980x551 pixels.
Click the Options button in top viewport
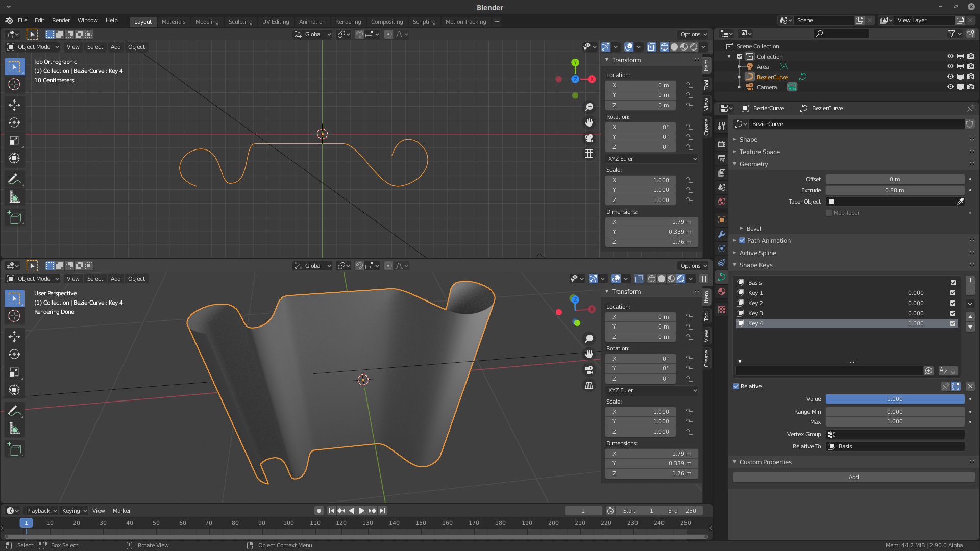[x=694, y=34]
